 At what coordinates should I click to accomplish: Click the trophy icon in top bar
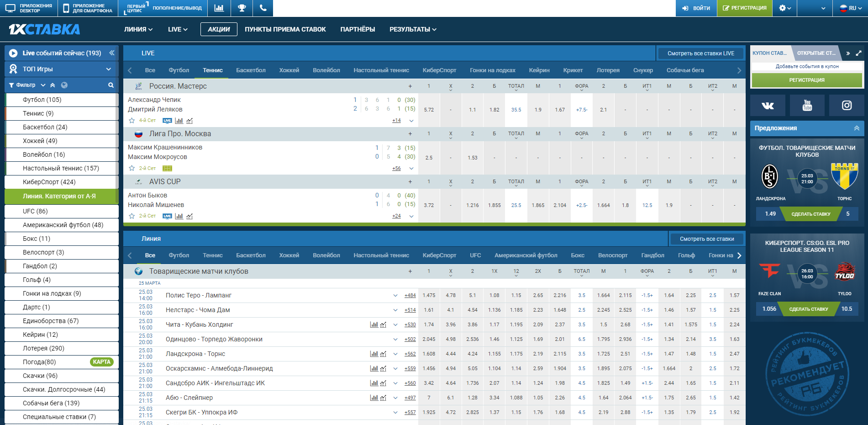click(242, 8)
